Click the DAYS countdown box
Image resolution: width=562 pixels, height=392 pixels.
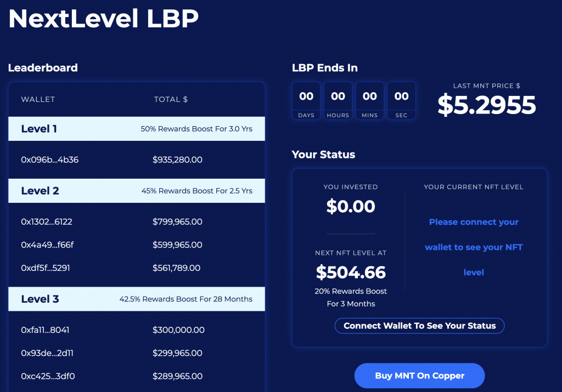[x=306, y=100]
